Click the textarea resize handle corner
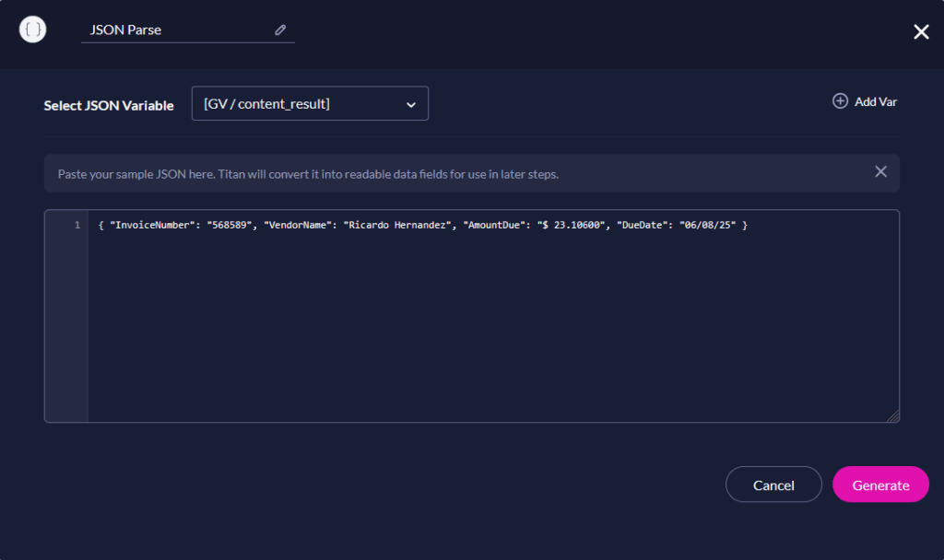Viewport: 944px width, 560px height. coord(893,416)
